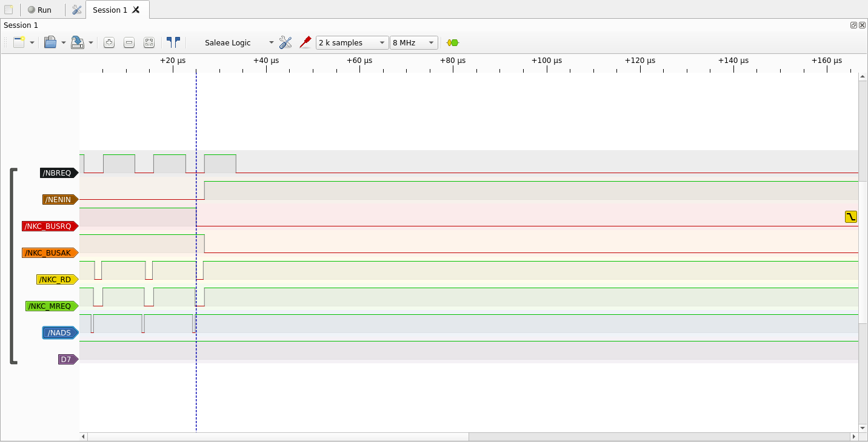Viewport: 868px width, 442px height.
Task: Zoom out of the waveform
Action: point(129,42)
